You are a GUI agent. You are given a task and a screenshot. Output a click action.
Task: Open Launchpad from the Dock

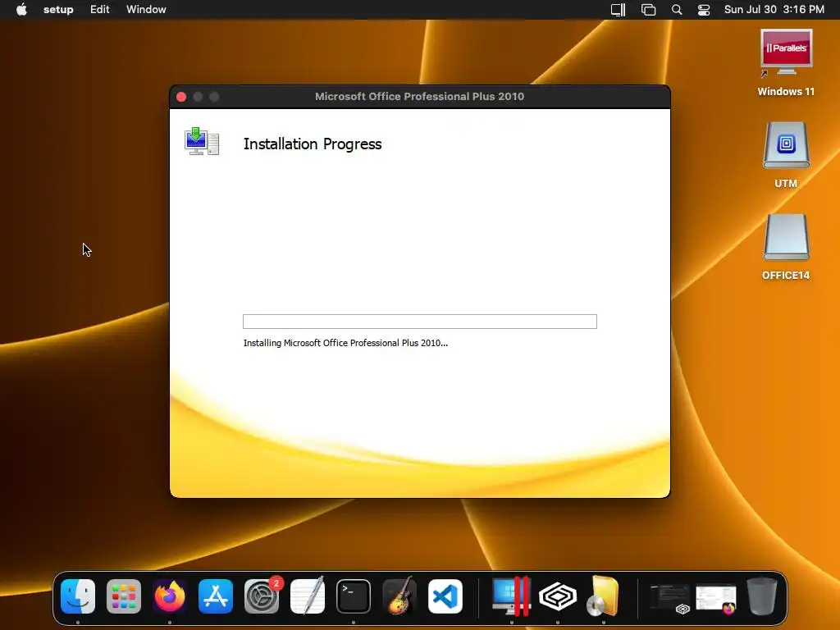point(124,596)
